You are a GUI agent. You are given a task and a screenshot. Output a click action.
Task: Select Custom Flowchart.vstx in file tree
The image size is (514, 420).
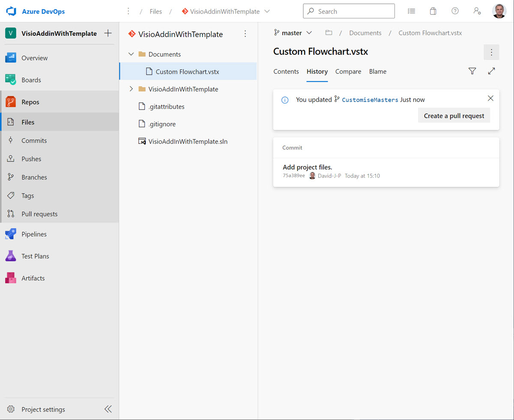188,72
